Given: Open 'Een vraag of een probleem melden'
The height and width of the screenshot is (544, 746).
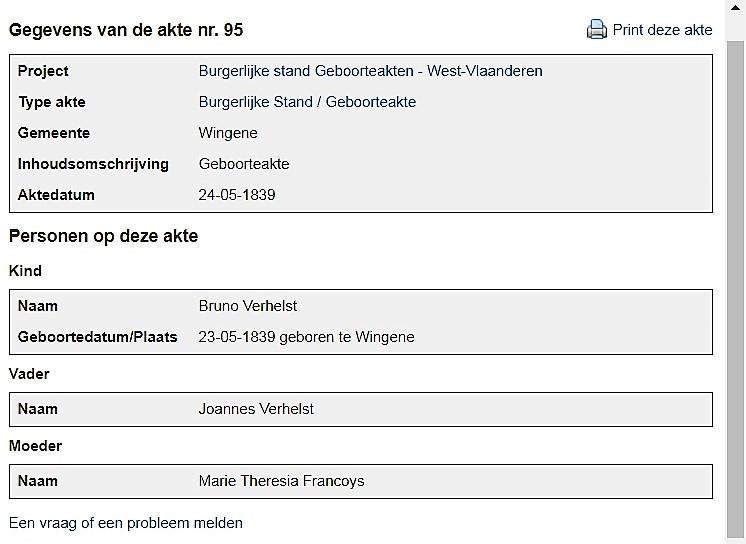Looking at the screenshot, I should tap(126, 522).
